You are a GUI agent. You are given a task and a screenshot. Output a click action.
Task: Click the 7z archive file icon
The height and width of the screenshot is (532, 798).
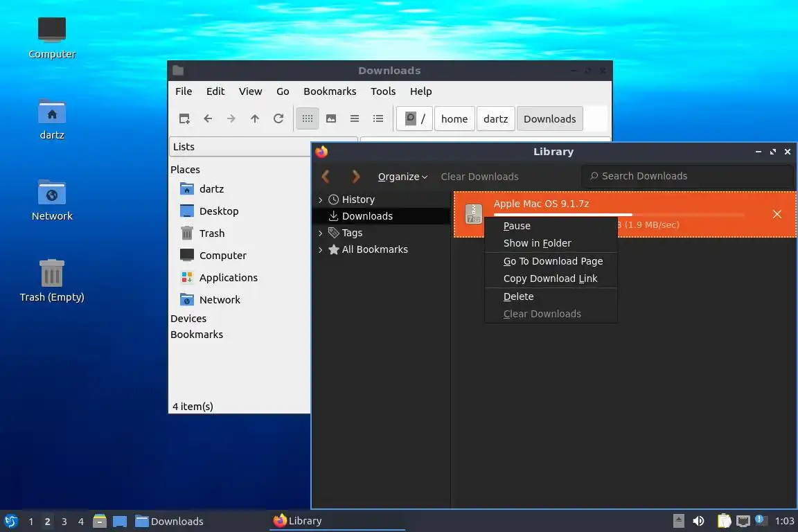473,213
